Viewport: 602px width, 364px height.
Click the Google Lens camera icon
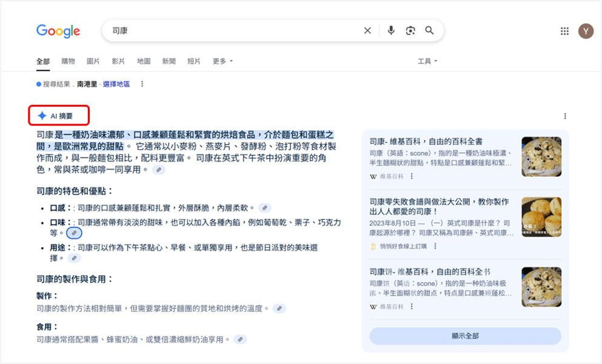tap(409, 30)
